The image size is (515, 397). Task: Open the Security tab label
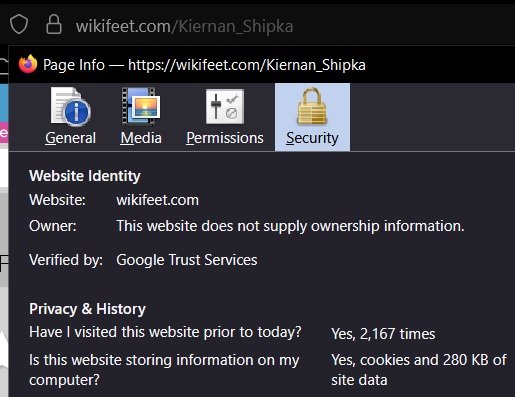tap(312, 138)
